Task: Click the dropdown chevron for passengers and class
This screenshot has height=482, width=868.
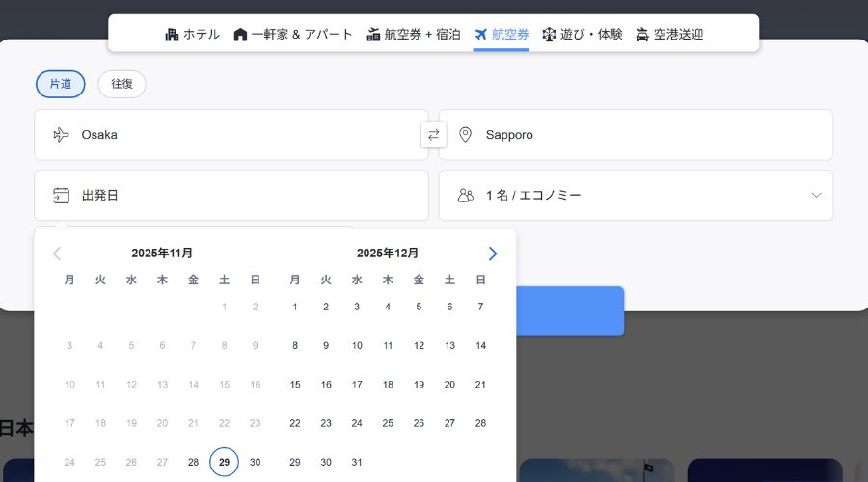Action: tap(816, 196)
